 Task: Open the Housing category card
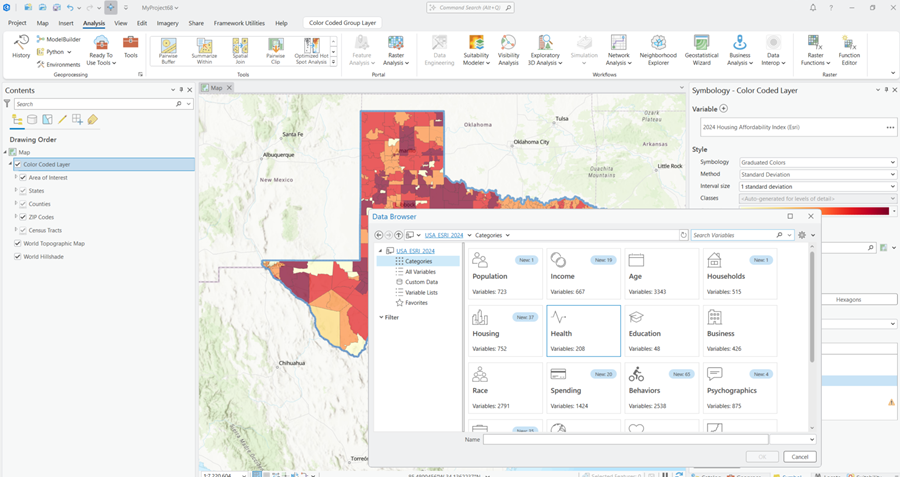tap(505, 331)
